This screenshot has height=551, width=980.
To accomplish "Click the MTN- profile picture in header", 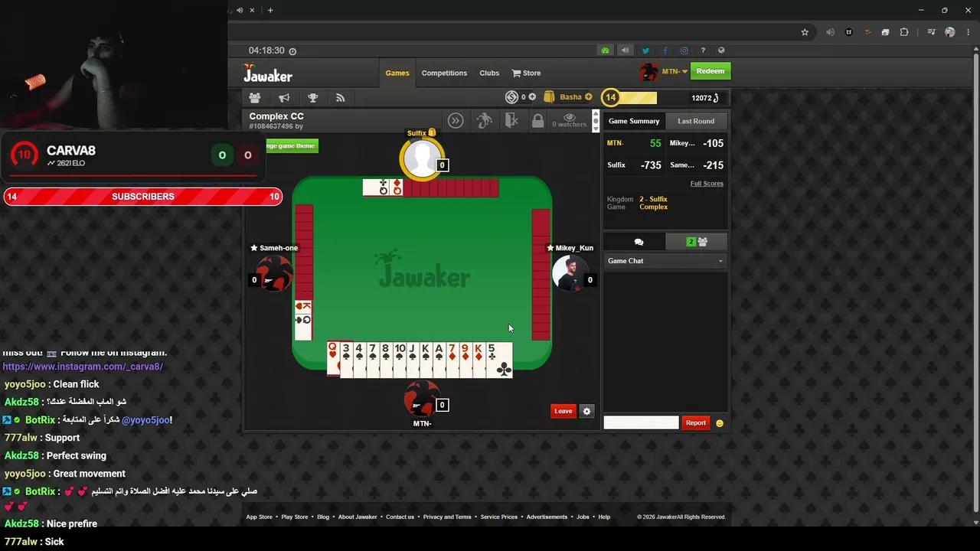I will 649,71.
